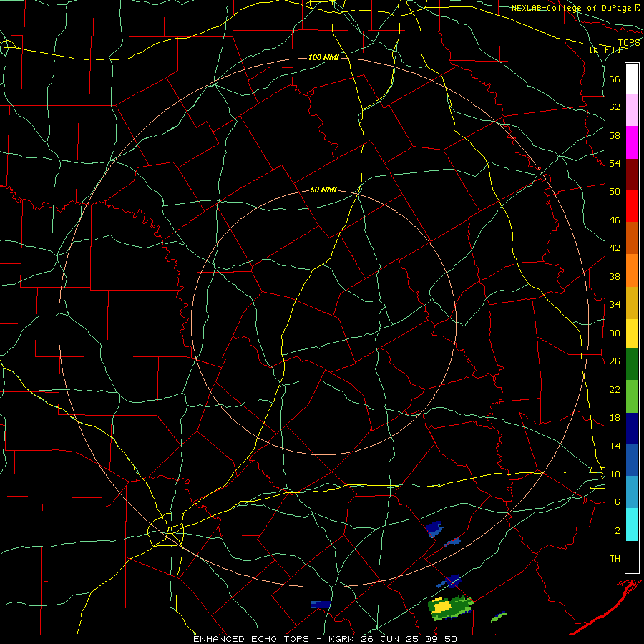This screenshot has width=644, height=644.
Task: Click the legend value "38"
Action: [x=615, y=276]
